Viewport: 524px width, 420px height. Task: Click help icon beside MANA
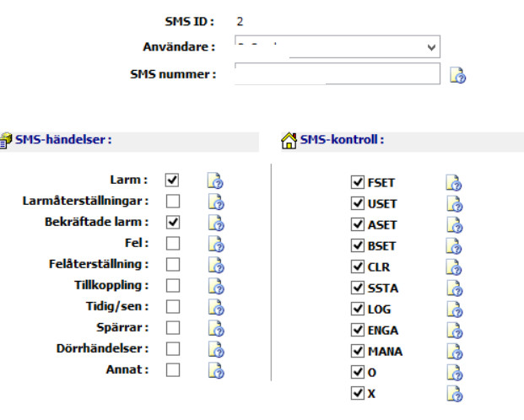453,352
